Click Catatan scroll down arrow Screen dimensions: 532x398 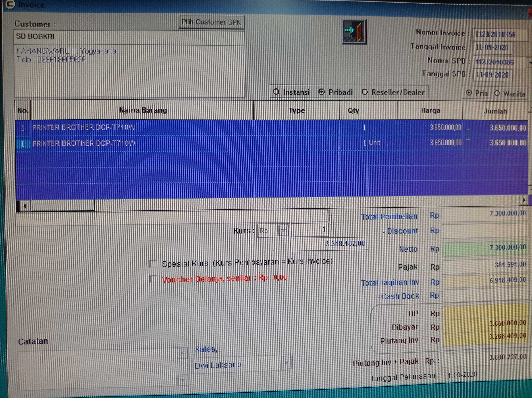(183, 380)
